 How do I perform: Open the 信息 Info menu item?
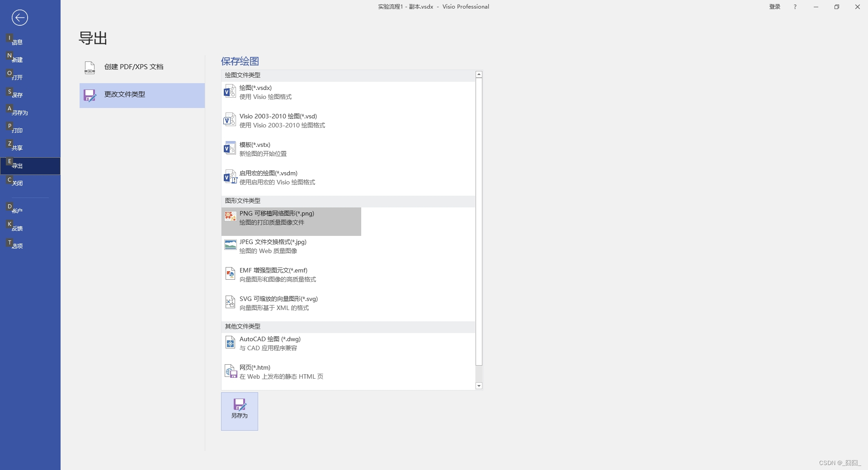30,42
